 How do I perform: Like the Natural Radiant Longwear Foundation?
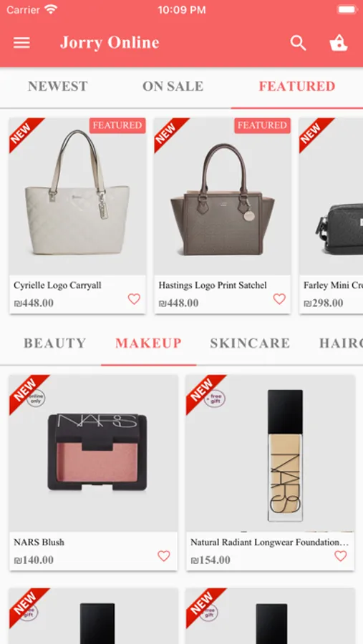coord(340,556)
